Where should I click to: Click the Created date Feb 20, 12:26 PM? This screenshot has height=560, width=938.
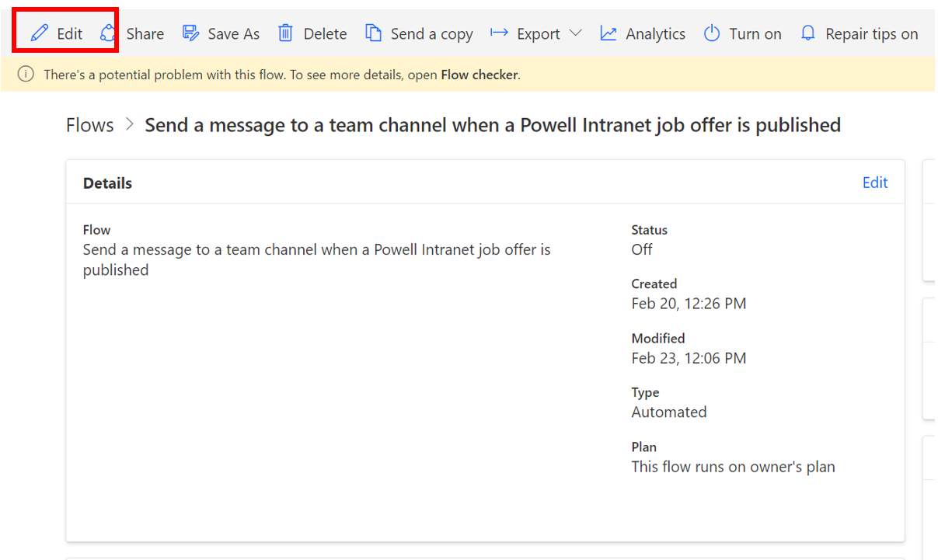point(689,304)
